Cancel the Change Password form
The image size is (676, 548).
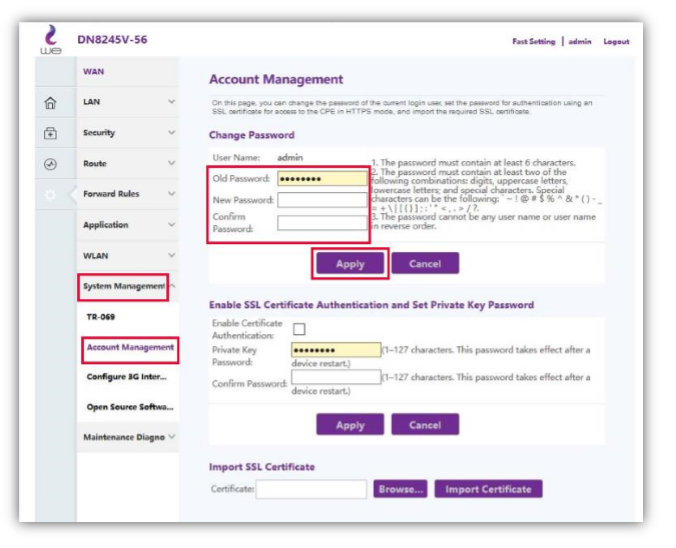(425, 263)
